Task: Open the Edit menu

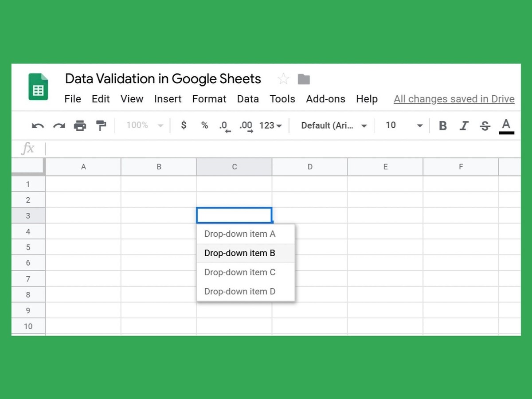Action: click(101, 99)
